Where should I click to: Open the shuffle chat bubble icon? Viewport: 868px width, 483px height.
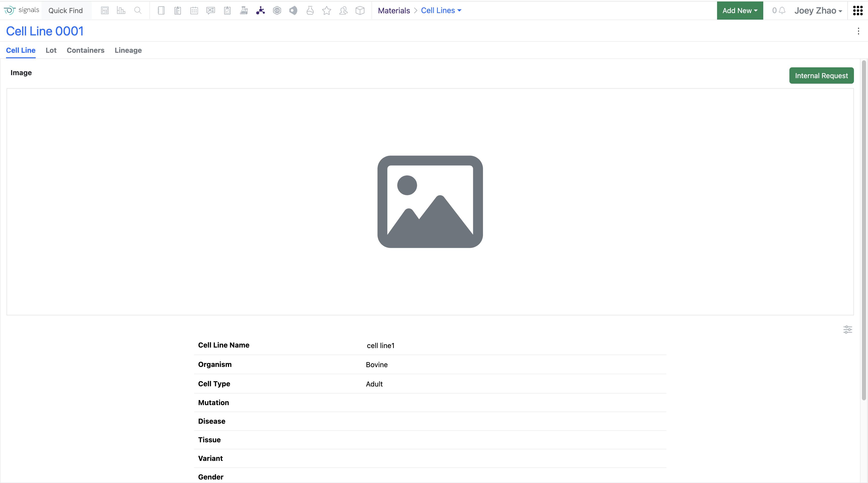coord(211,11)
